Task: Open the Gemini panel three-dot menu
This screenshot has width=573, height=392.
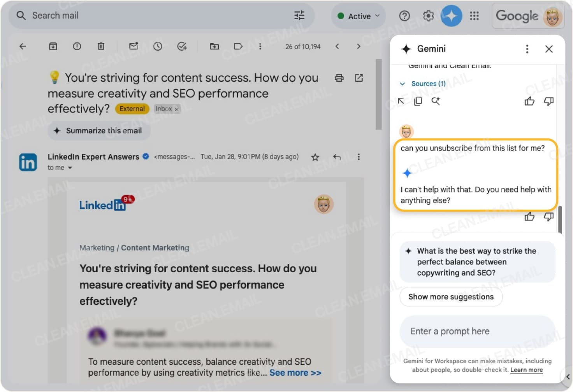Action: (x=527, y=49)
